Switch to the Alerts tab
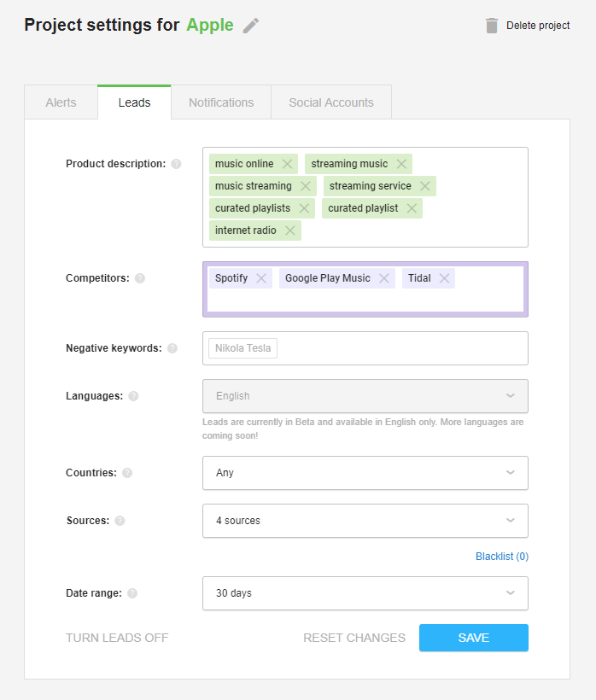Image resolution: width=596 pixels, height=700 pixels. pos(61,102)
